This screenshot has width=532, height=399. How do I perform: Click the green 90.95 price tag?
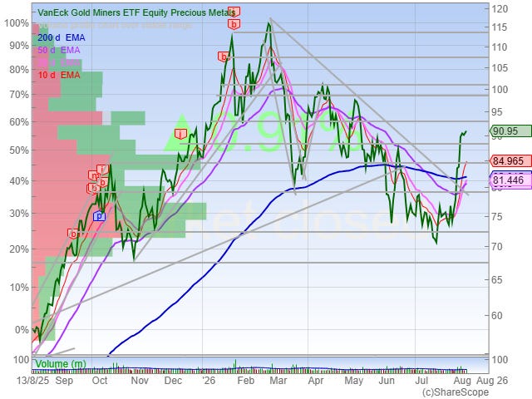pos(510,131)
